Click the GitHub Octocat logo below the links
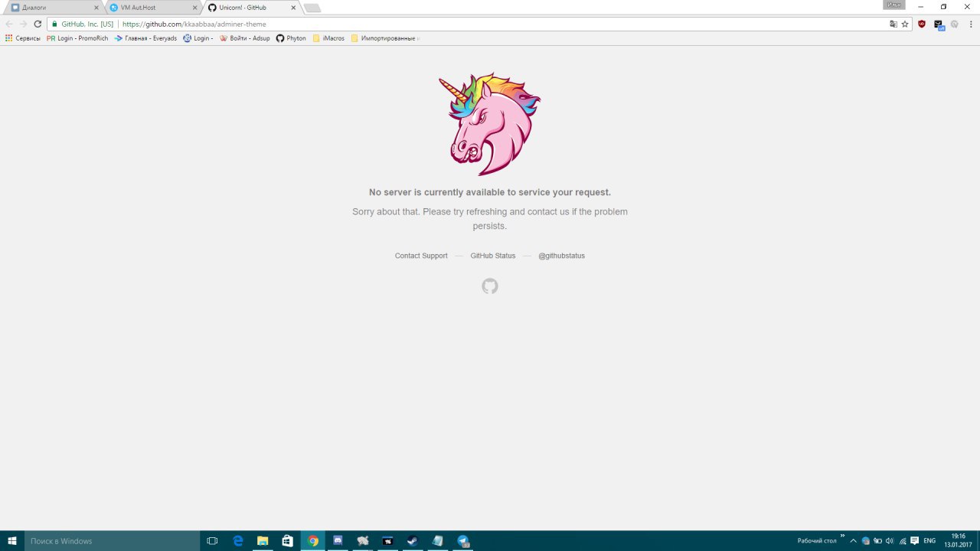Screen dimensions: 980x551 tap(490, 286)
